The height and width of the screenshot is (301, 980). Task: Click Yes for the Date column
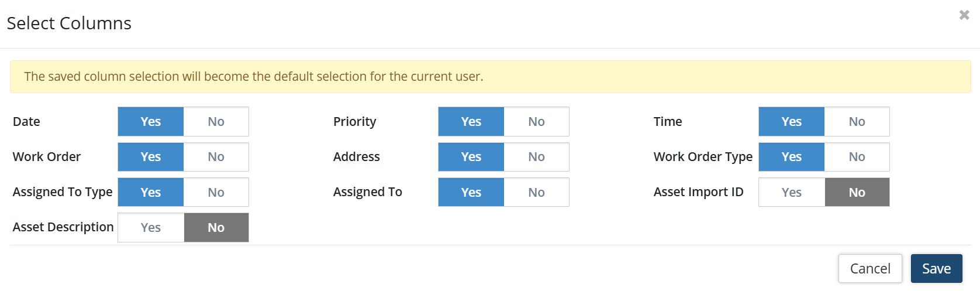point(151,122)
